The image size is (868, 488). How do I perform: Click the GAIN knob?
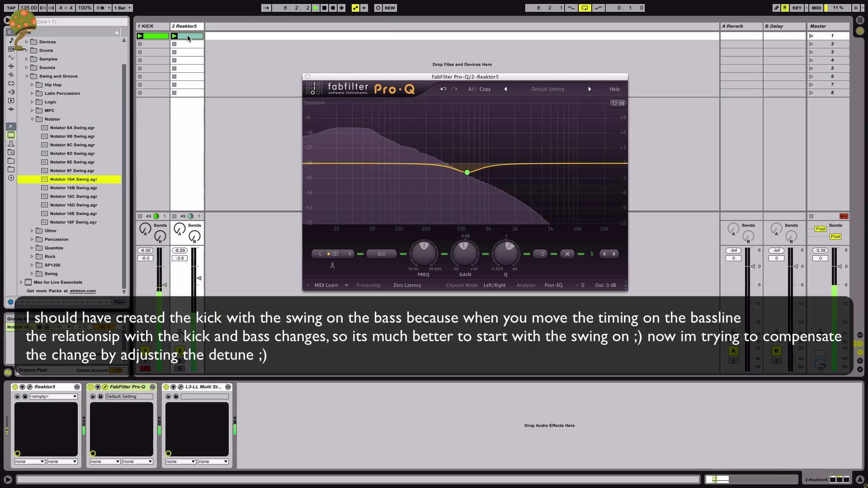(465, 253)
